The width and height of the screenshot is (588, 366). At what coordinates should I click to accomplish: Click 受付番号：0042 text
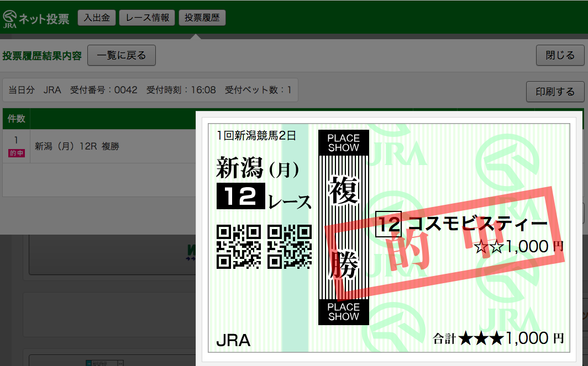point(104,90)
